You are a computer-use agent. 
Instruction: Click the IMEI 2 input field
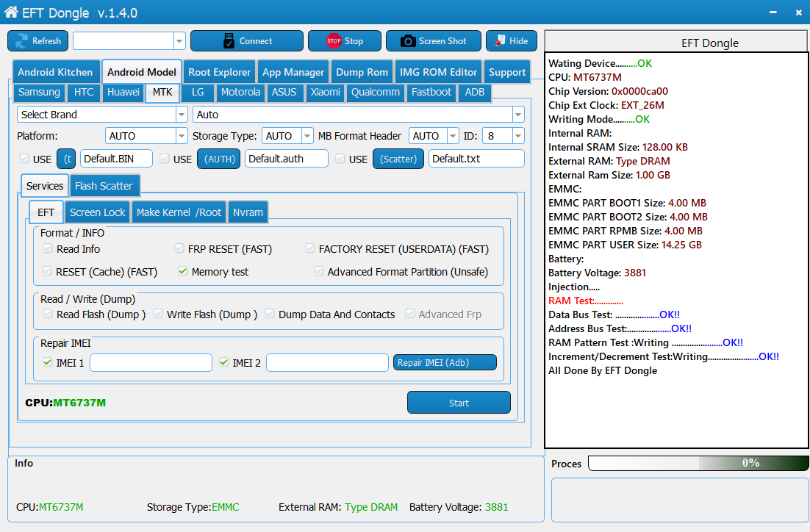pos(328,362)
